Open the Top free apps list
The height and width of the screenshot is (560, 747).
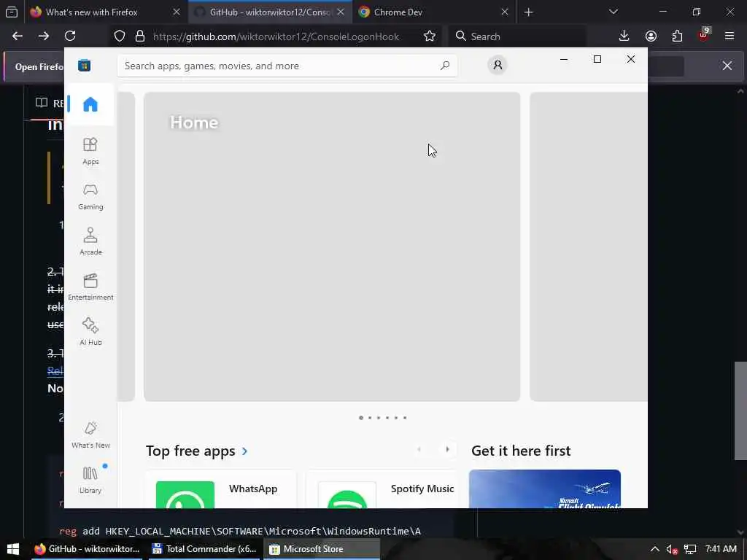click(190, 451)
